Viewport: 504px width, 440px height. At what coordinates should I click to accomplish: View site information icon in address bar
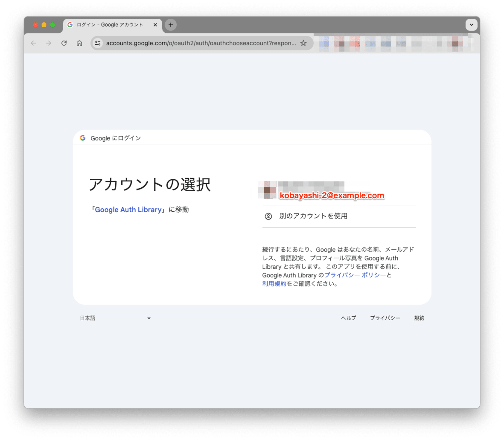tap(98, 43)
